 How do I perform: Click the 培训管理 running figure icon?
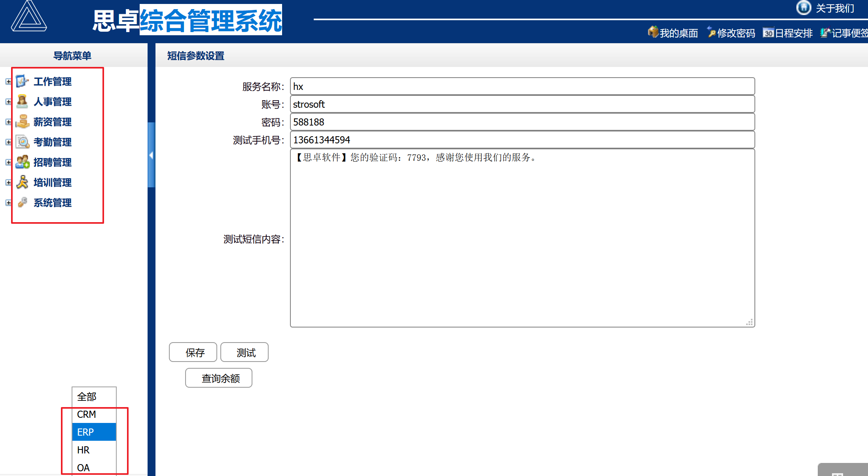click(x=22, y=182)
